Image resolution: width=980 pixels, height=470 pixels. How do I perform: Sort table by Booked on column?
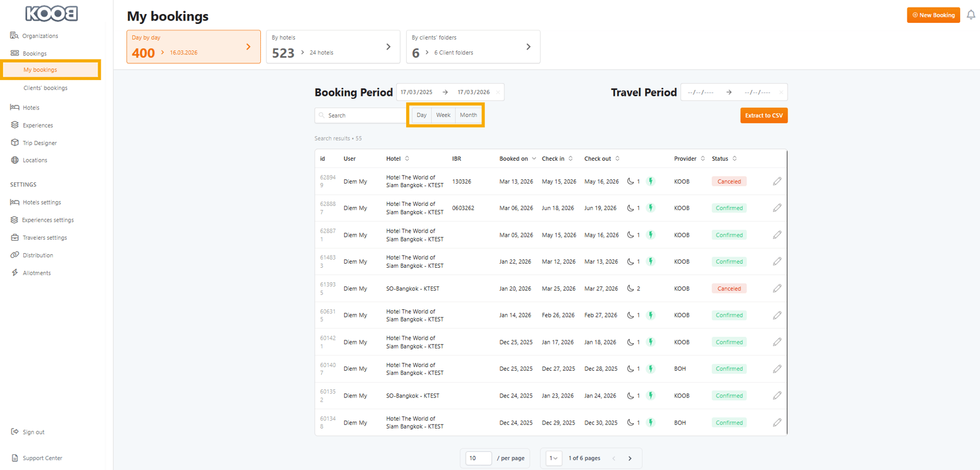click(x=534, y=158)
